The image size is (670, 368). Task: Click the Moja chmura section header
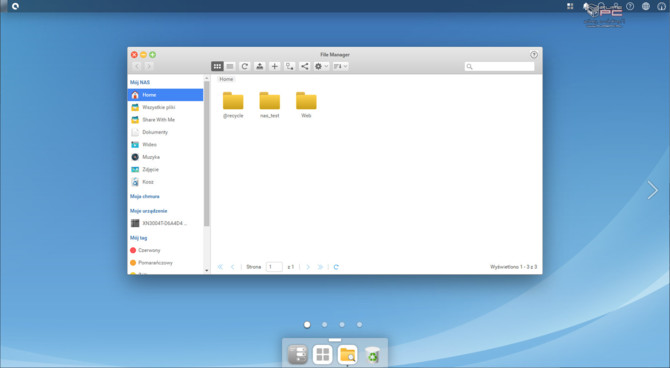pyautogui.click(x=144, y=196)
